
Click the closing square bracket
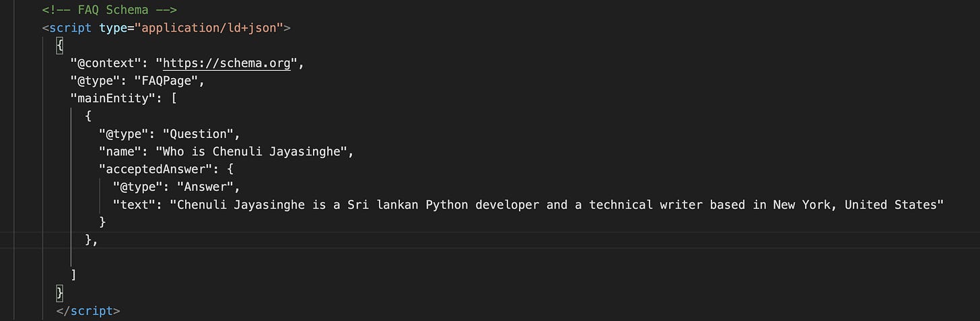pos(73,274)
